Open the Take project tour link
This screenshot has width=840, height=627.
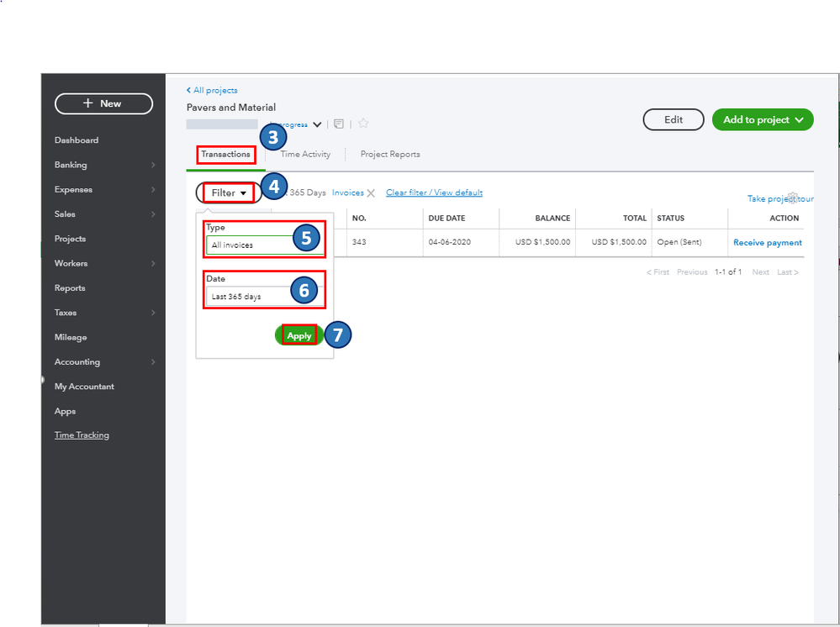(780, 198)
